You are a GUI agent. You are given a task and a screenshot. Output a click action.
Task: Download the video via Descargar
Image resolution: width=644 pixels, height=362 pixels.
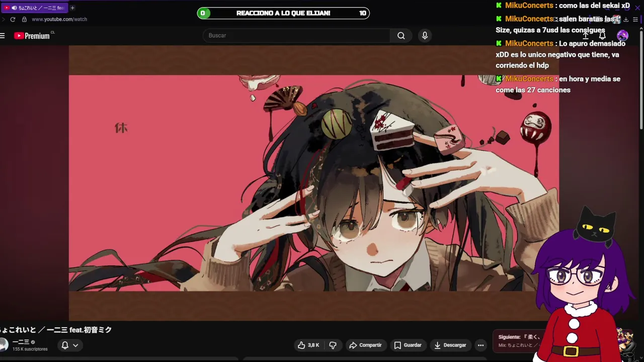(450, 345)
